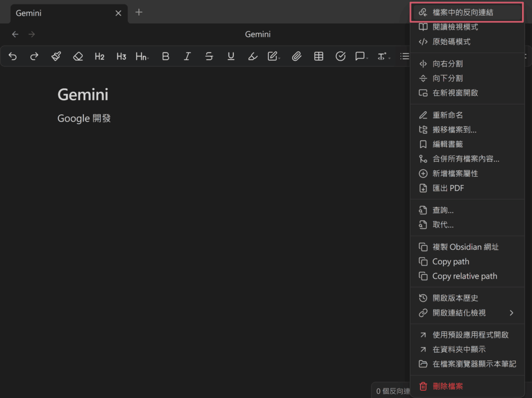
Task: Click Copy relative path
Action: point(464,276)
